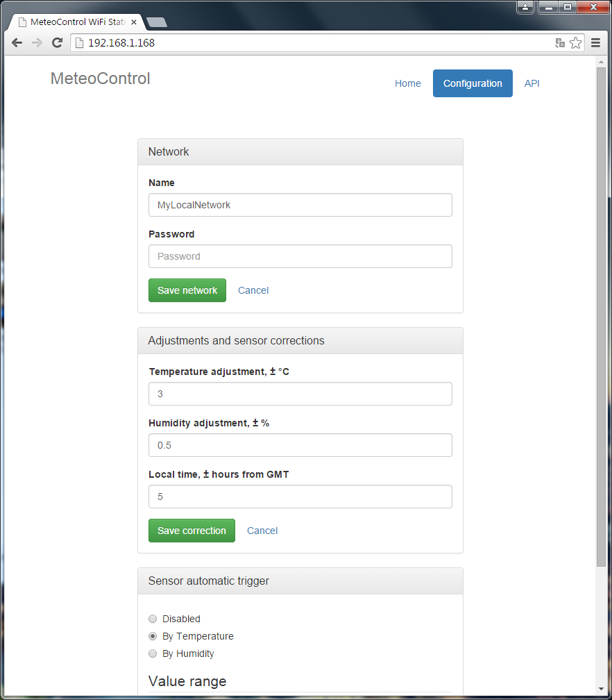Close the MeteoControl WiFi Station tab
Screen dimensions: 612x700
[x=134, y=22]
